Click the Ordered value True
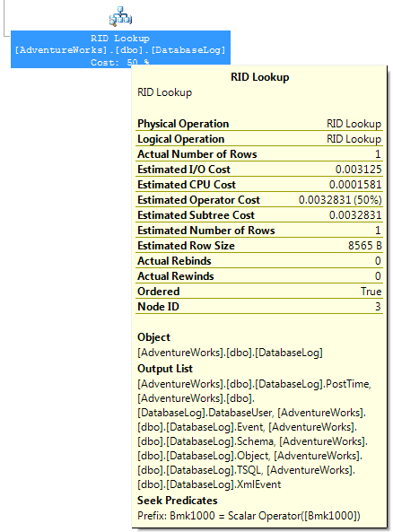The width and height of the screenshot is (393, 532). 371,292
